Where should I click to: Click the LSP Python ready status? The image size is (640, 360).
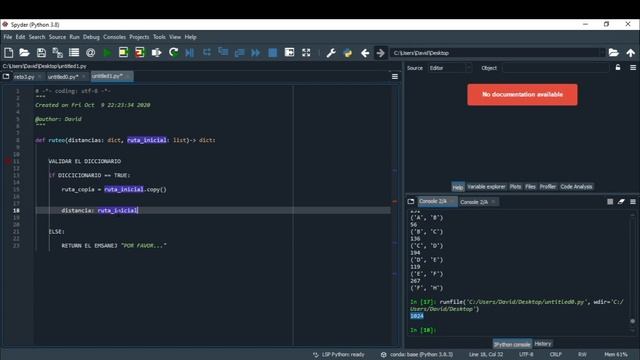pyautogui.click(x=339, y=354)
